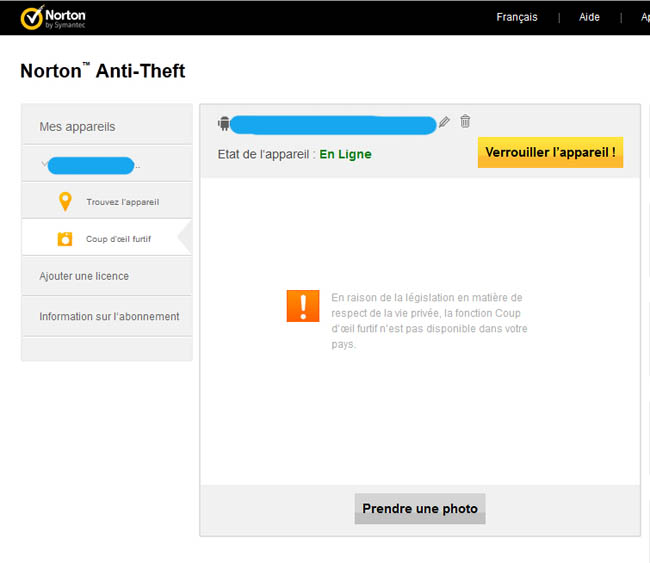
Task: Click Verrouiller l'appareil ! button
Action: [x=550, y=153]
